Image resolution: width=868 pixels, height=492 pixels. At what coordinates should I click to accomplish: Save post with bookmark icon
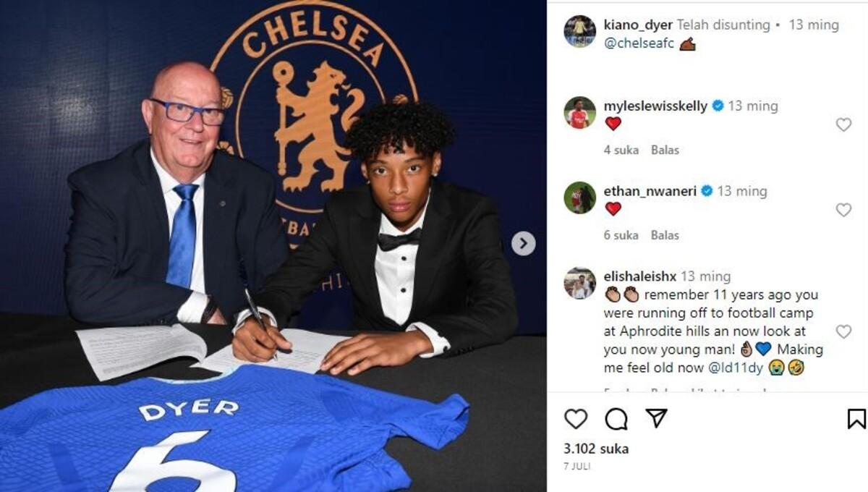[856, 419]
